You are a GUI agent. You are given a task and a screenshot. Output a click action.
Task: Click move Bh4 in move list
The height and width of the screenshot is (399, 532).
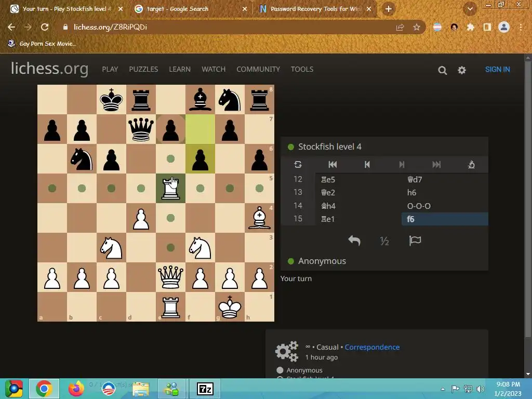[358, 206]
